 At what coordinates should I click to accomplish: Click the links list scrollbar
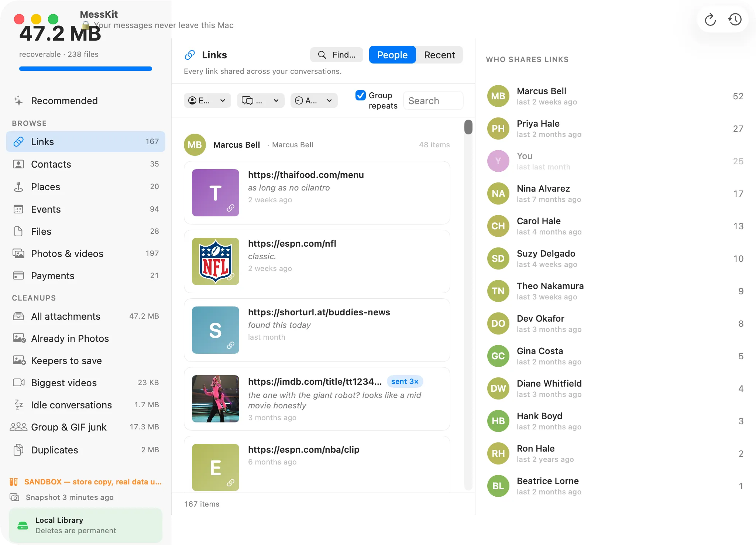(468, 127)
